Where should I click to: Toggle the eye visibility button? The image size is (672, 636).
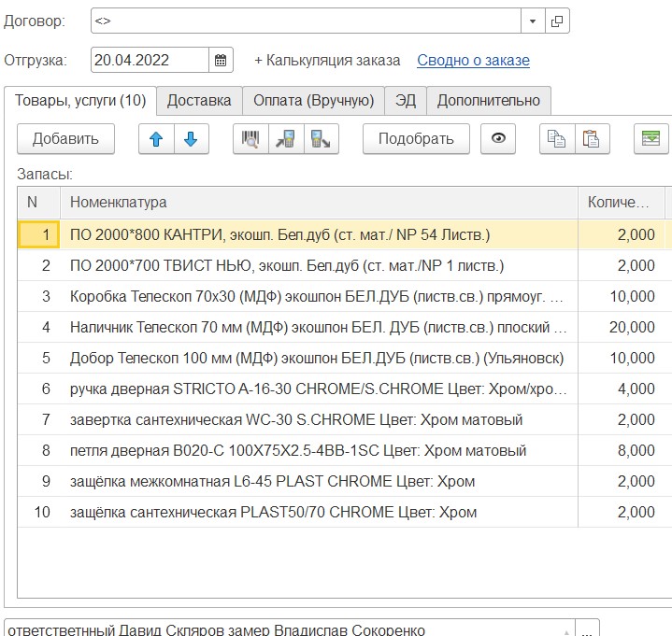pyautogui.click(x=498, y=139)
